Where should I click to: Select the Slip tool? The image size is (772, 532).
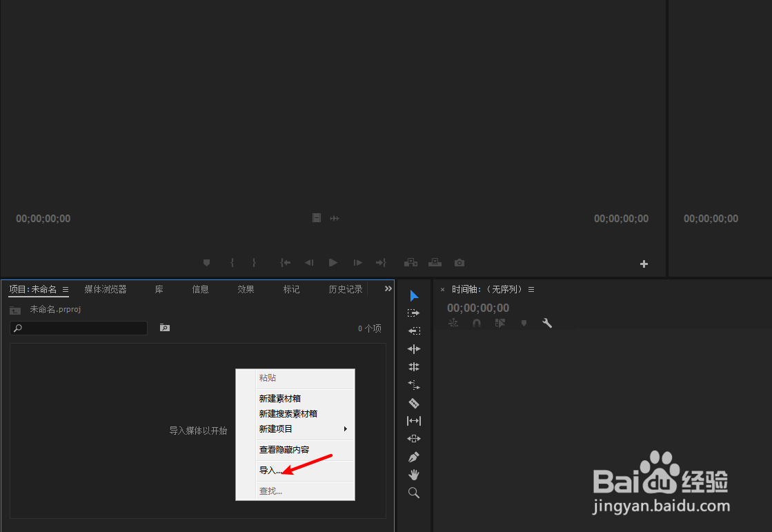(x=413, y=421)
